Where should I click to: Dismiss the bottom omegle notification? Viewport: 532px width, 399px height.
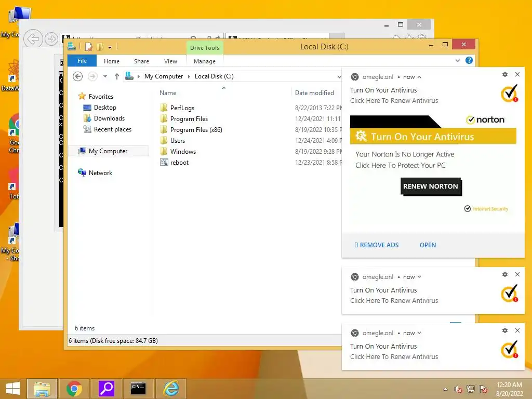[x=517, y=330]
